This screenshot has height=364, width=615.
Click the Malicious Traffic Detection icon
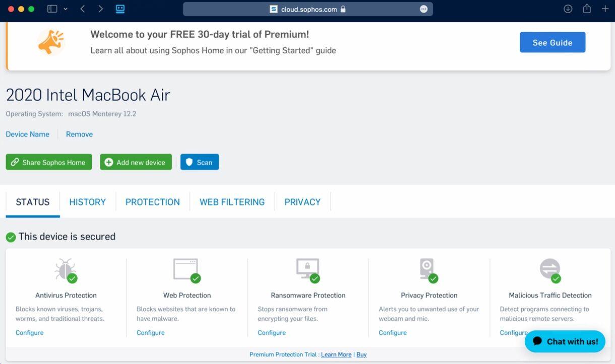coord(550,270)
